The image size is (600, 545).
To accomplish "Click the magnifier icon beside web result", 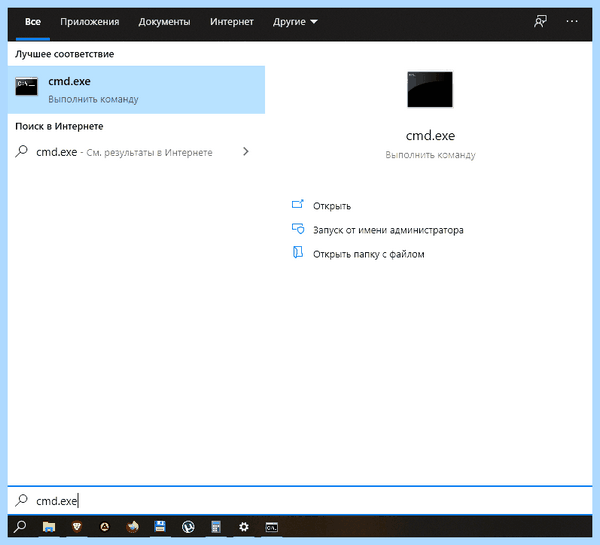I will 21,151.
